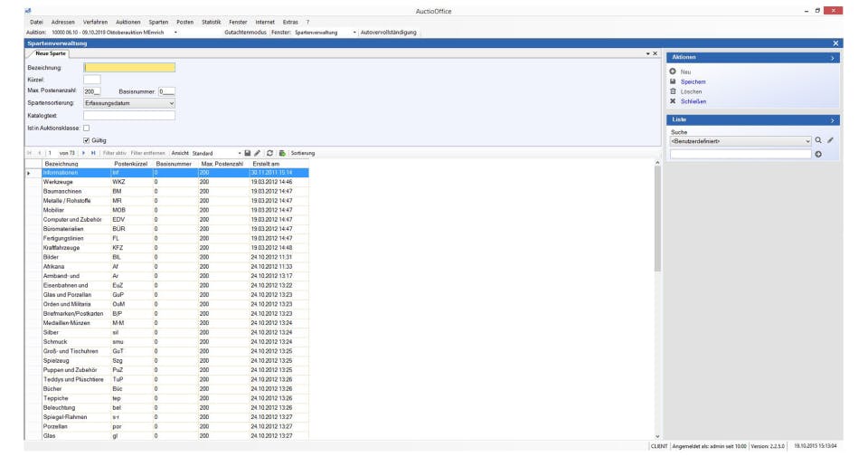This screenshot has width=868, height=457.
Task: Click the AuctioOffice app icon in title bar
Action: click(x=28, y=11)
